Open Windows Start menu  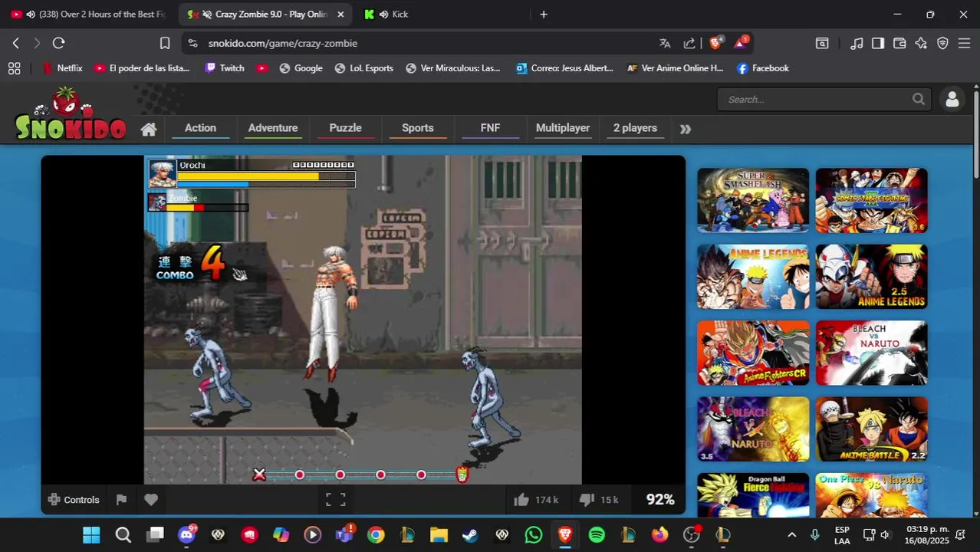(x=91, y=534)
